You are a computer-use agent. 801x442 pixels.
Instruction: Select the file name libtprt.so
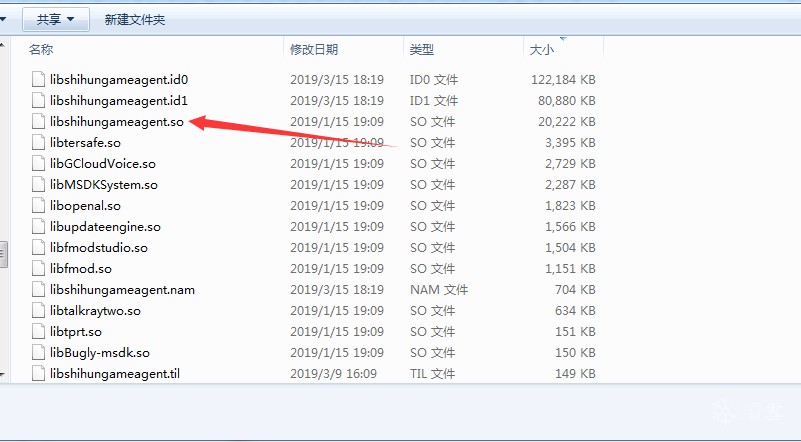(x=76, y=331)
